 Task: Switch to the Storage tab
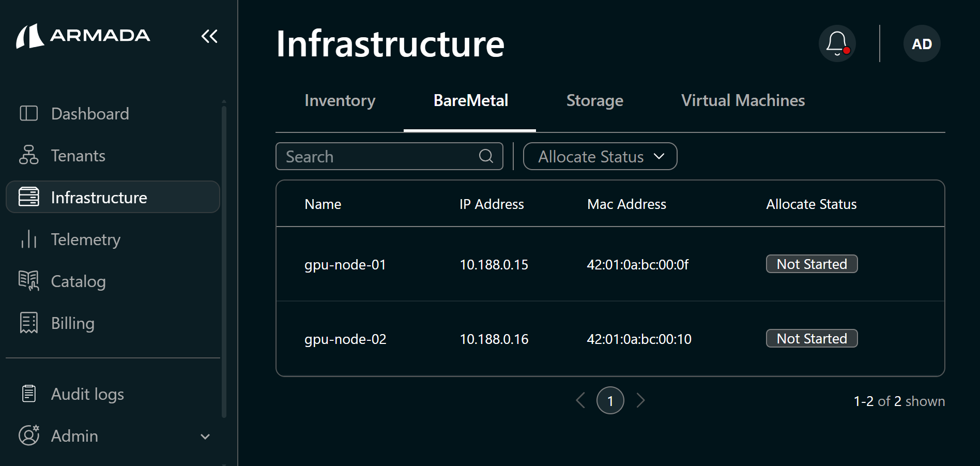coord(595,100)
